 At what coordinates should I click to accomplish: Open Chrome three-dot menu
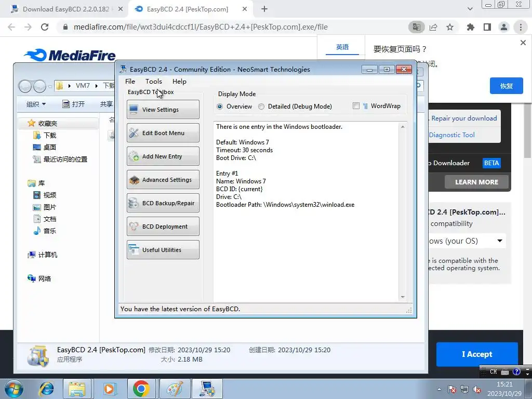521,27
